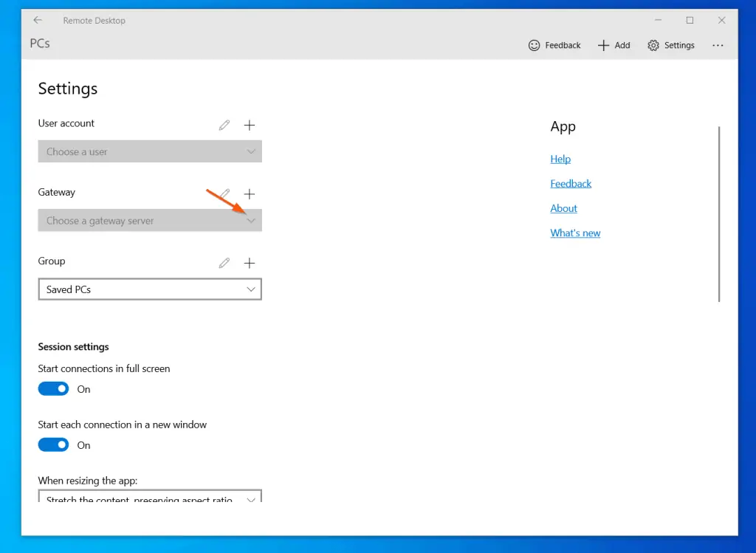The width and height of the screenshot is (756, 553).
Task: Open the Choose a user dropdown
Action: (x=150, y=151)
